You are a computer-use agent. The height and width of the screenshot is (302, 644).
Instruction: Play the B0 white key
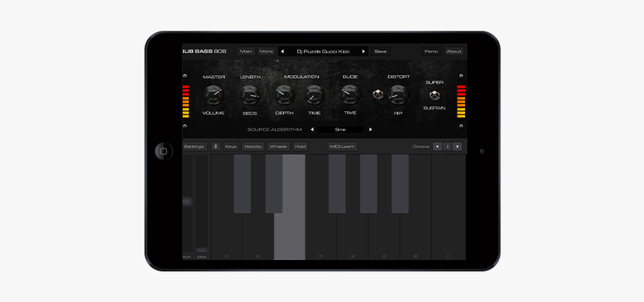tap(416, 238)
